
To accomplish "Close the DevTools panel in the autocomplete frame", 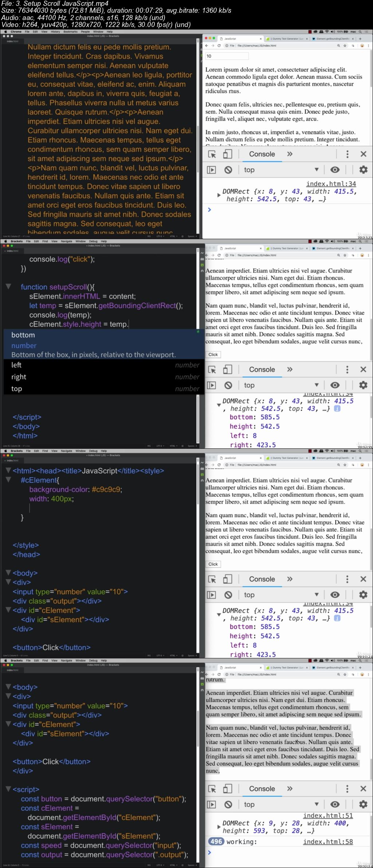I will click(x=363, y=370).
